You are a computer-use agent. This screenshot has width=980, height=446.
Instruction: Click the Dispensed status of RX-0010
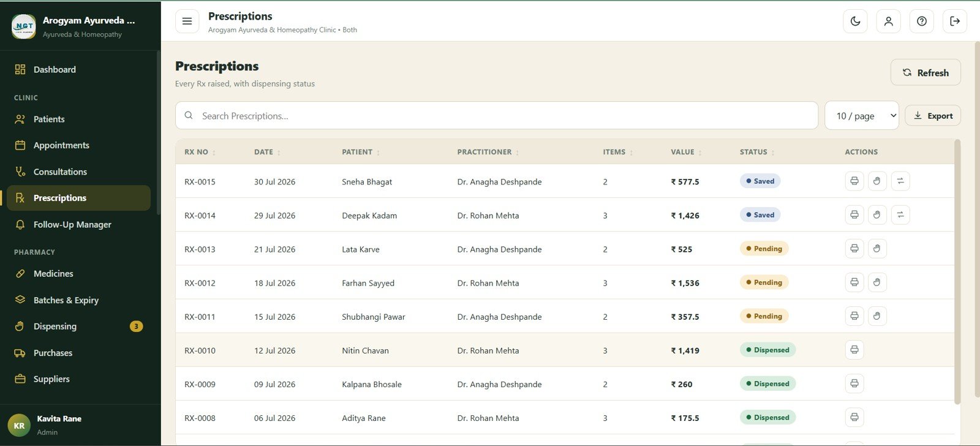[x=767, y=349]
